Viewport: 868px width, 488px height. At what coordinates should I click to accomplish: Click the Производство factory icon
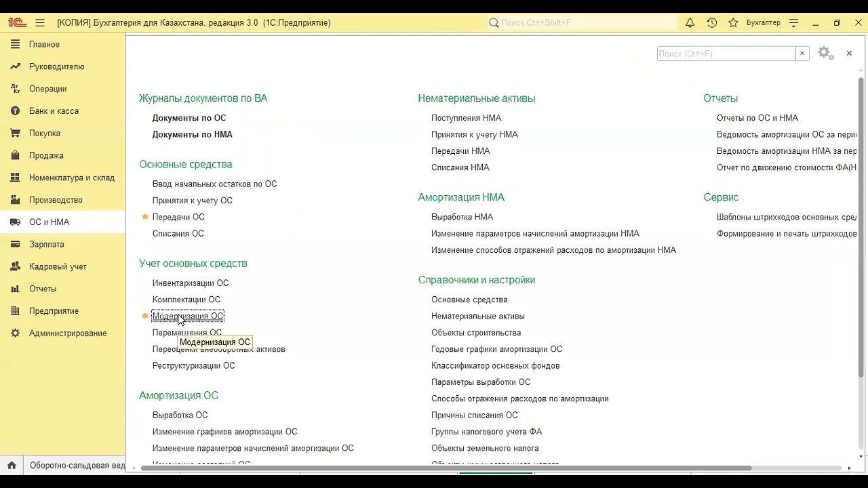point(15,200)
